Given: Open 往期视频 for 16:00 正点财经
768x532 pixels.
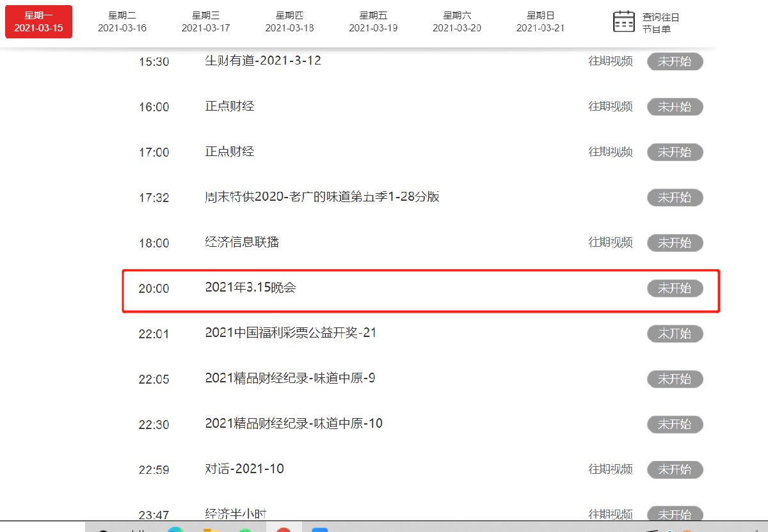Looking at the screenshot, I should pyautogui.click(x=610, y=107).
